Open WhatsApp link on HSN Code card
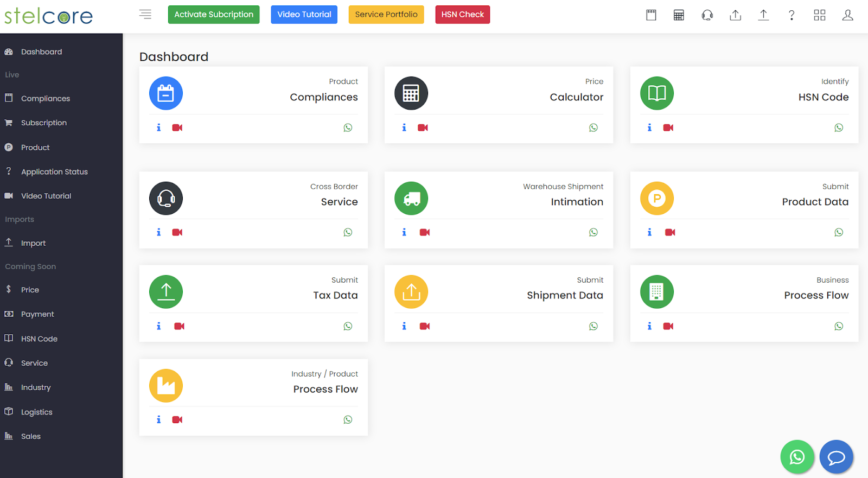 click(x=839, y=128)
